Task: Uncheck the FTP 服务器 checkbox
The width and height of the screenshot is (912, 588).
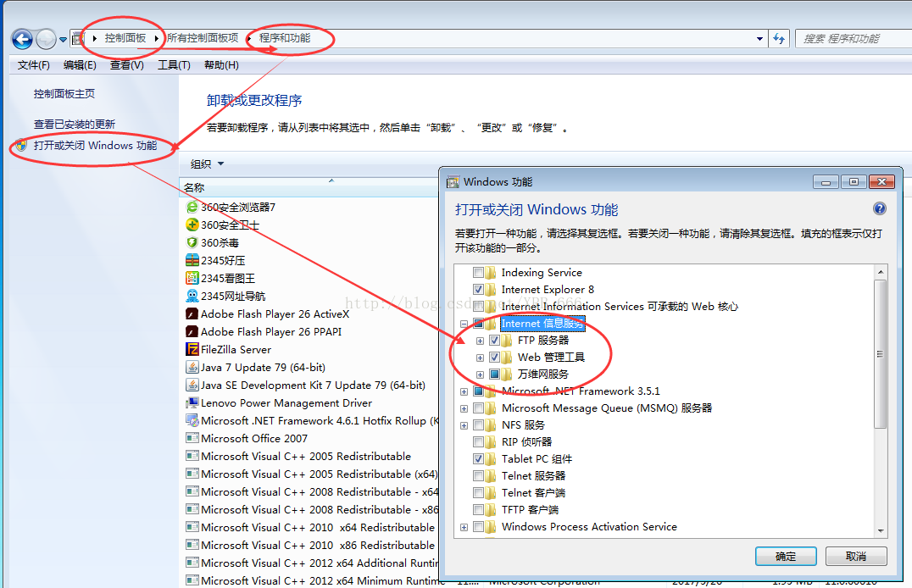Action: click(x=495, y=341)
